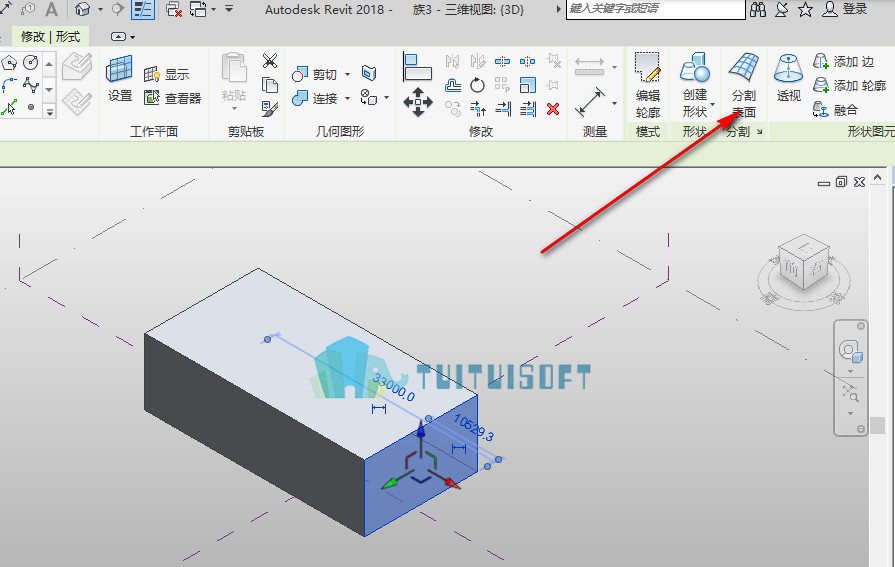Click the Cut (剪切) geometry tool
895x567 pixels.
[315, 74]
